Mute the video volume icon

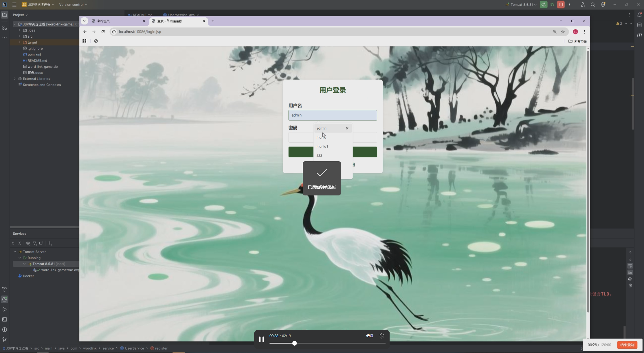(381, 336)
